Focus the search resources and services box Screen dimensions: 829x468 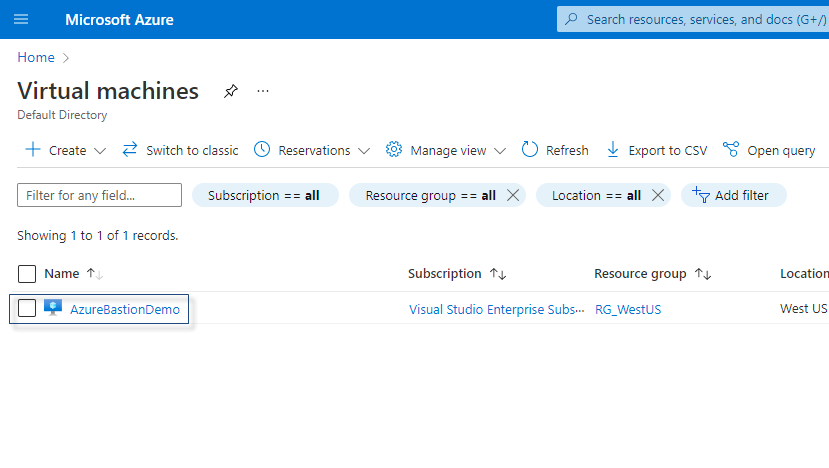click(x=693, y=20)
